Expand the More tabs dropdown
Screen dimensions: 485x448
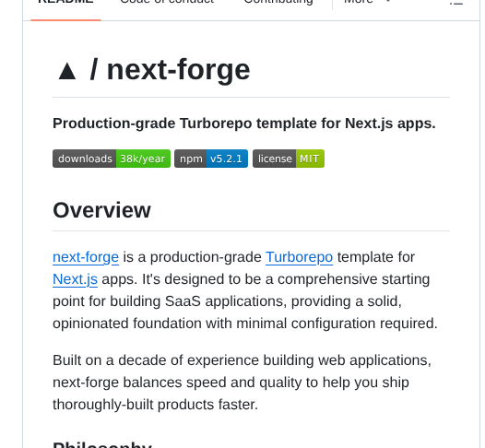tap(367, 3)
